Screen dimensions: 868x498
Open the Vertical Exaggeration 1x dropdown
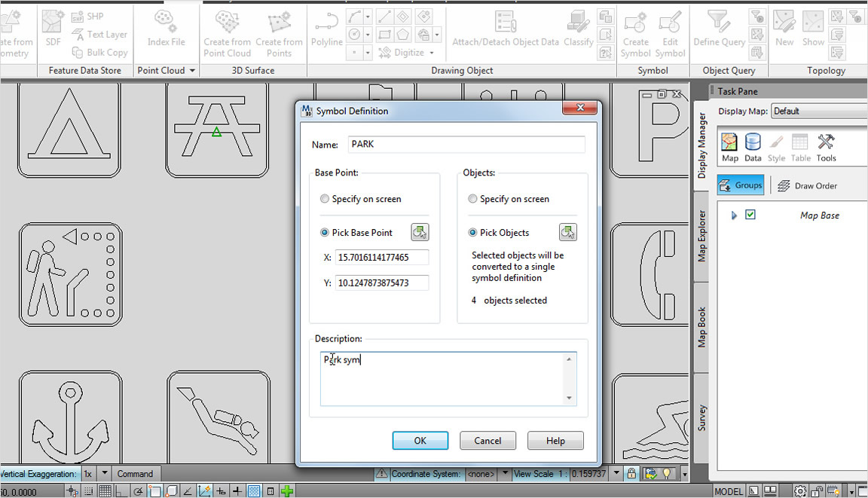104,474
